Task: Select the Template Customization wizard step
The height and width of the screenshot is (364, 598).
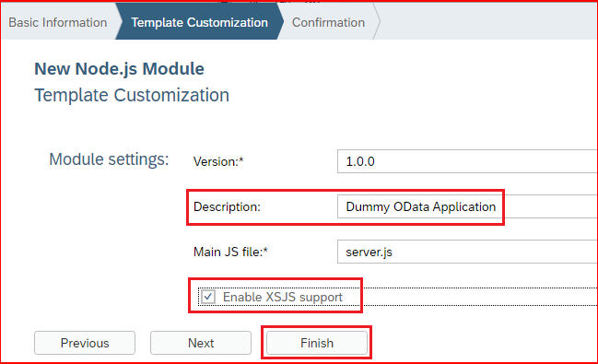Action: pos(199,22)
